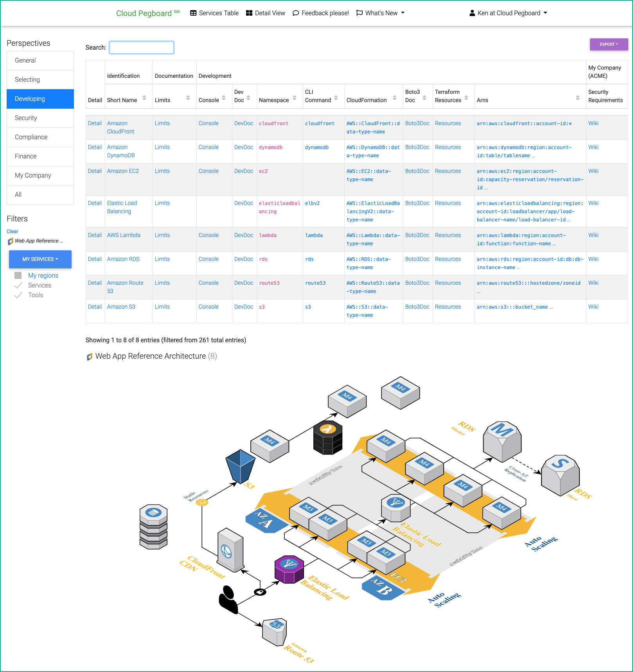The width and height of the screenshot is (633, 672).
Task: Click the What's New flag icon
Action: tap(360, 13)
